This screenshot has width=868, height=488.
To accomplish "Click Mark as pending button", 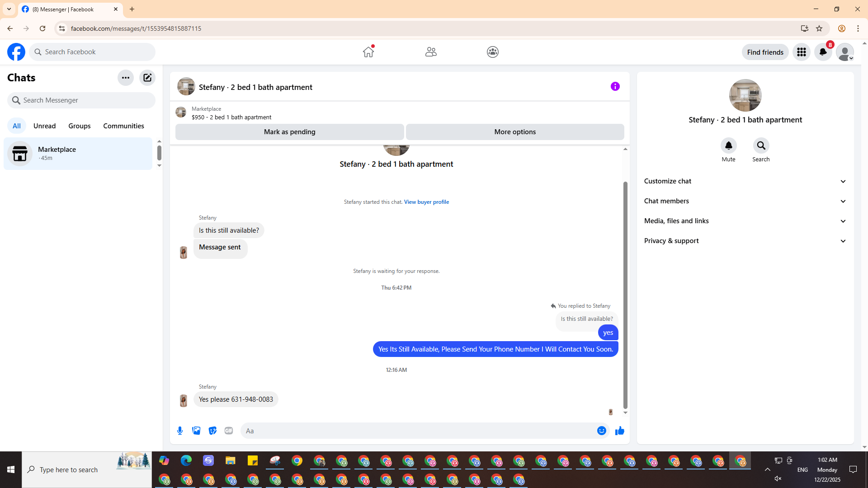I will (290, 132).
